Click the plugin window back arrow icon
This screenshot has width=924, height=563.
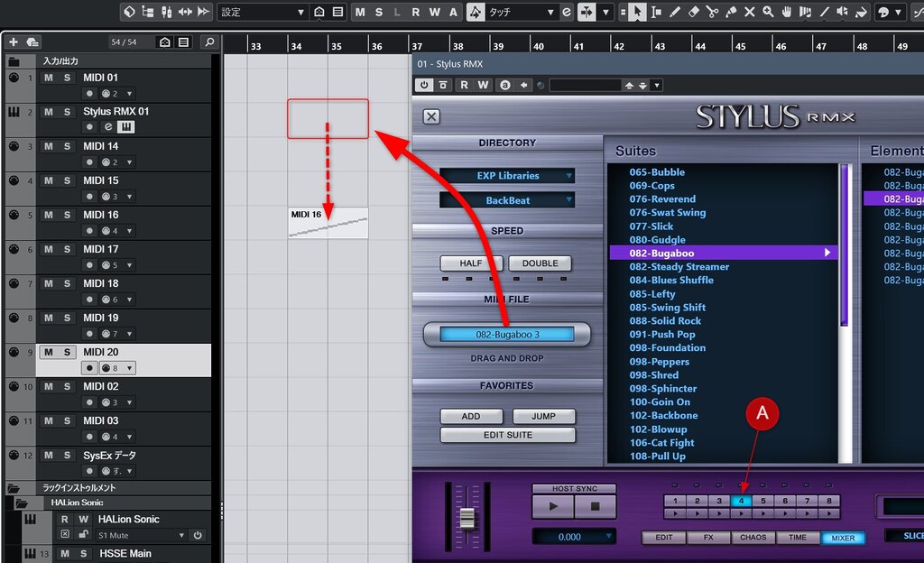click(x=524, y=86)
